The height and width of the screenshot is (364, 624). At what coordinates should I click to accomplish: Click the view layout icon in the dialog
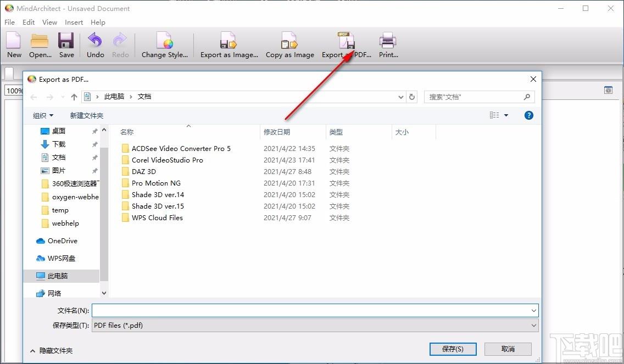[x=494, y=115]
